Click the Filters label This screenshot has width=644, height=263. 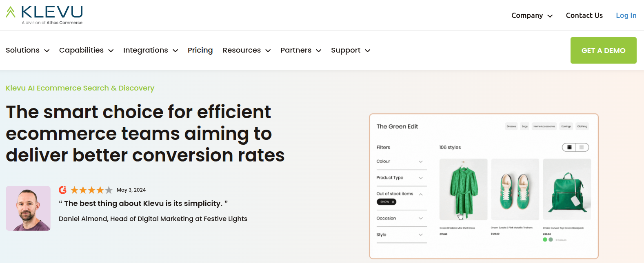(x=383, y=148)
